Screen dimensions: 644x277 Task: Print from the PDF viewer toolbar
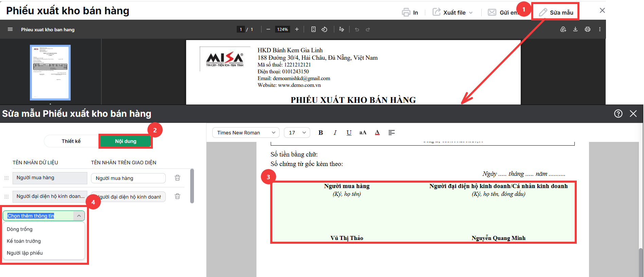click(x=588, y=29)
